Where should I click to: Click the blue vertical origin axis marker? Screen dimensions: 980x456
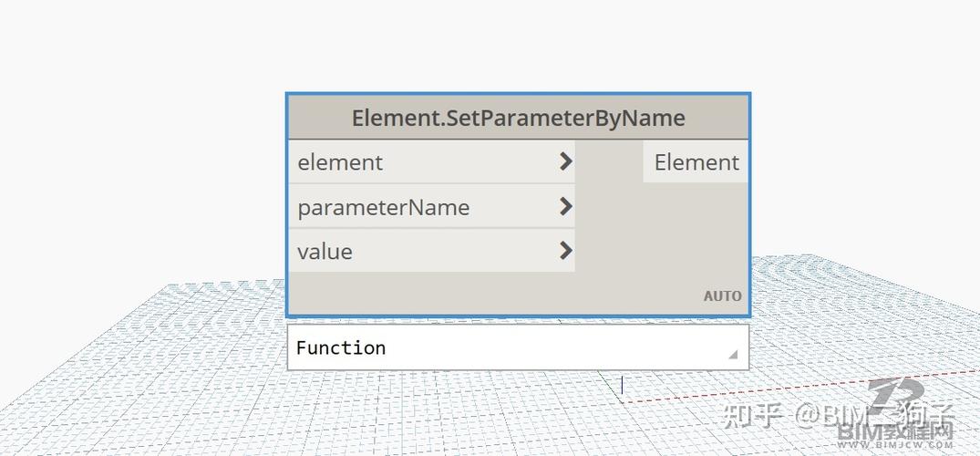pos(623,386)
